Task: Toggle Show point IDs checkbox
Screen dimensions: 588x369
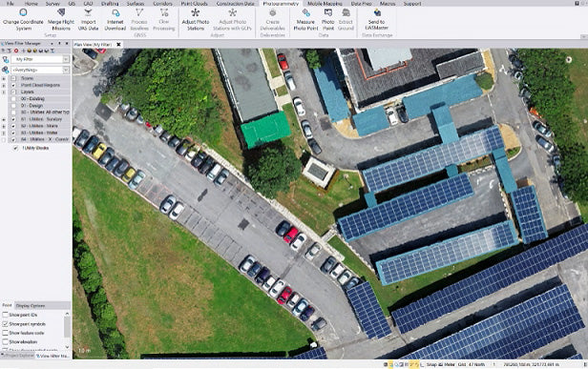Action: point(6,315)
